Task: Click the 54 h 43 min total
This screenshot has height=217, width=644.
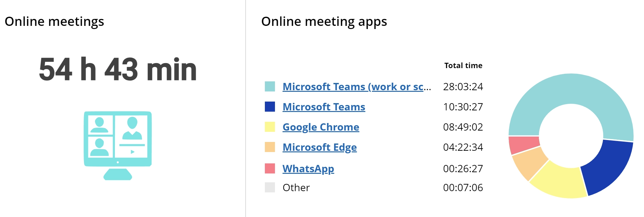Action: click(118, 69)
